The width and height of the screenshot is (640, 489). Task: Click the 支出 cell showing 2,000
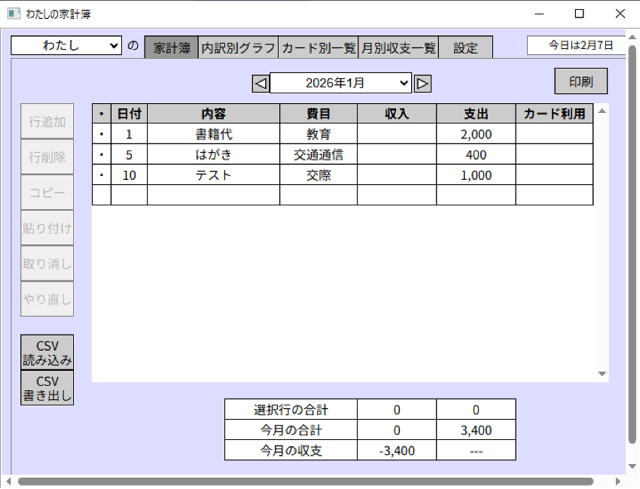476,134
